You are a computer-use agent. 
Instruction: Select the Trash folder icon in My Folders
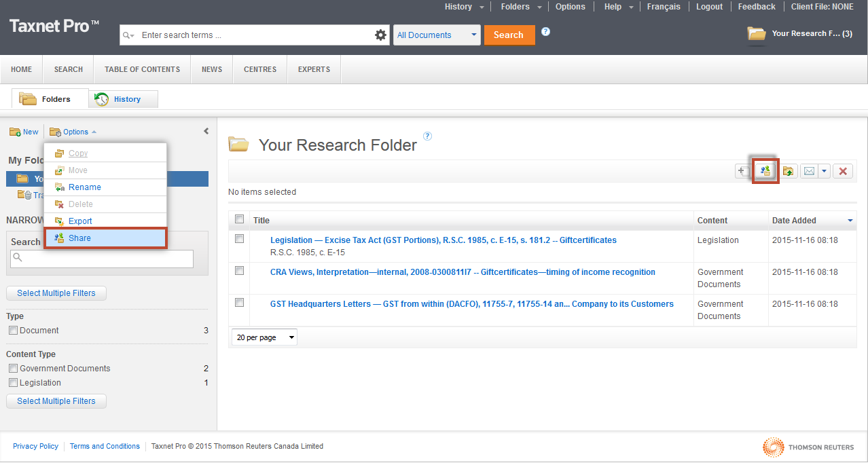click(x=24, y=195)
